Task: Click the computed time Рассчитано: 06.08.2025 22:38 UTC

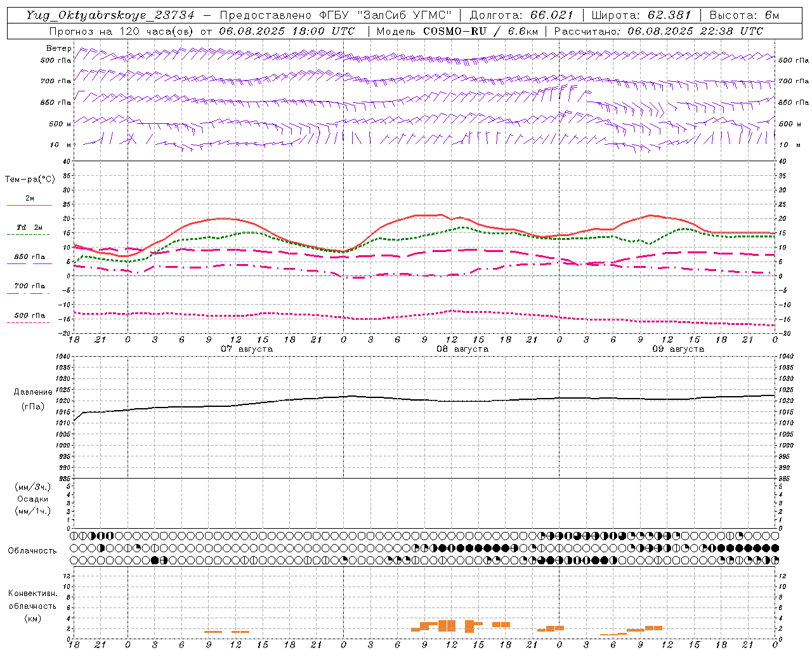Action: (658, 31)
